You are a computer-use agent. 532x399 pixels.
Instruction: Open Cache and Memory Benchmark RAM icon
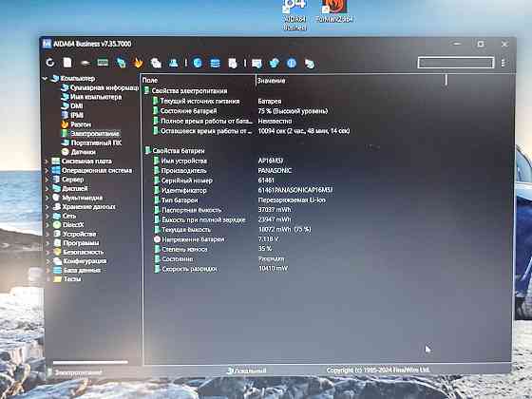click(x=103, y=63)
